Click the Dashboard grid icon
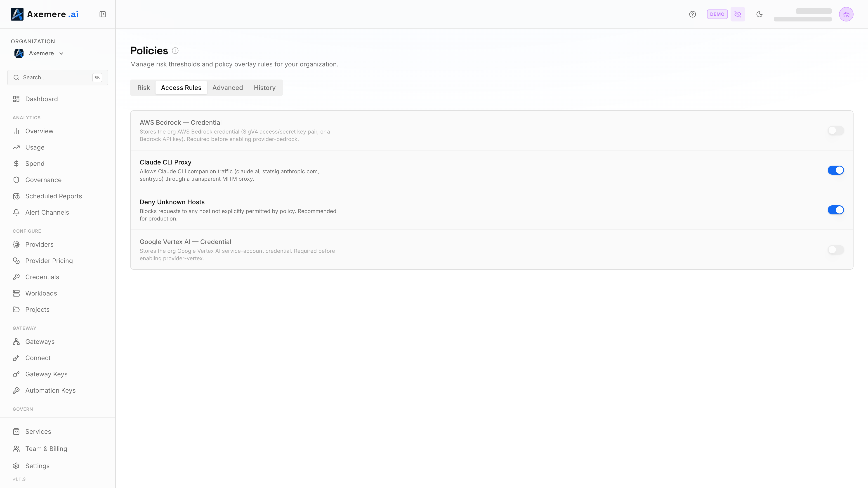 [16, 99]
